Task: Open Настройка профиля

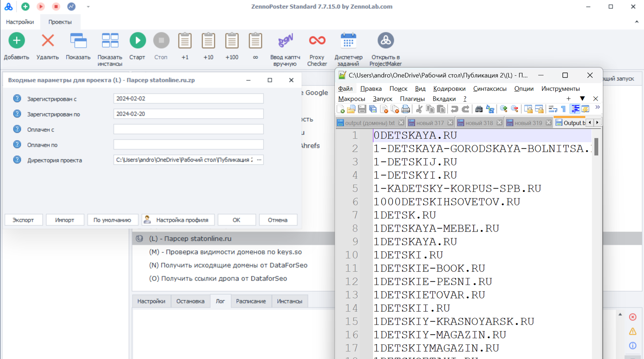Action: 178,220
